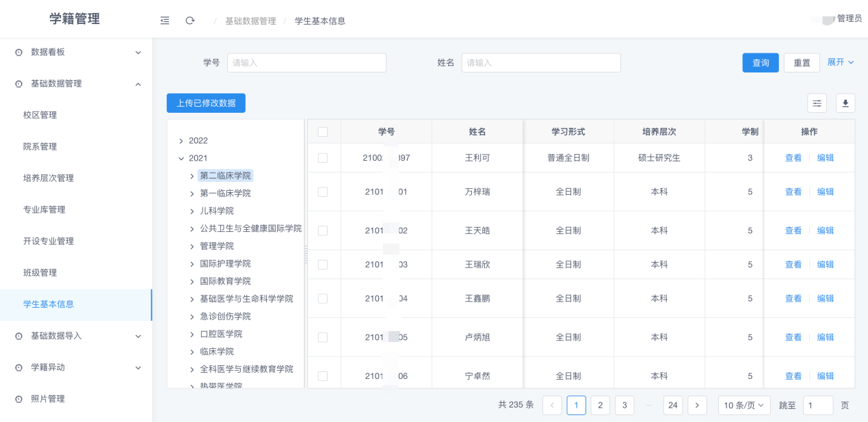Check the checkbox for 万梓瑞's row
The height and width of the screenshot is (422, 868).
(324, 192)
